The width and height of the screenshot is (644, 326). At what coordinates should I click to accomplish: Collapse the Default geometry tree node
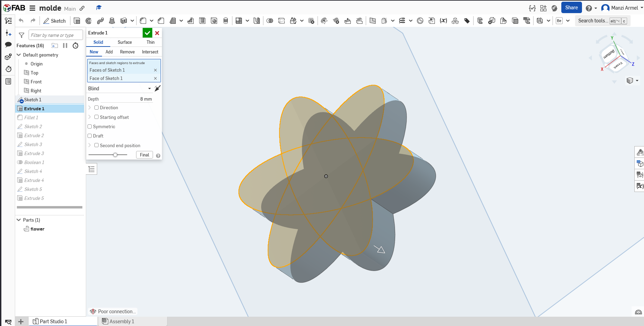(19, 55)
